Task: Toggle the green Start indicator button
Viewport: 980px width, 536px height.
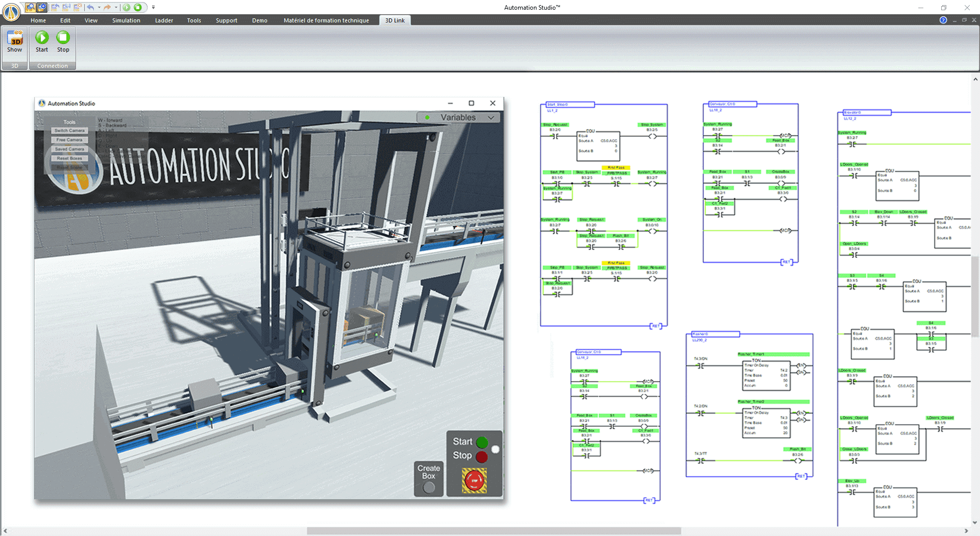Action: (482, 442)
